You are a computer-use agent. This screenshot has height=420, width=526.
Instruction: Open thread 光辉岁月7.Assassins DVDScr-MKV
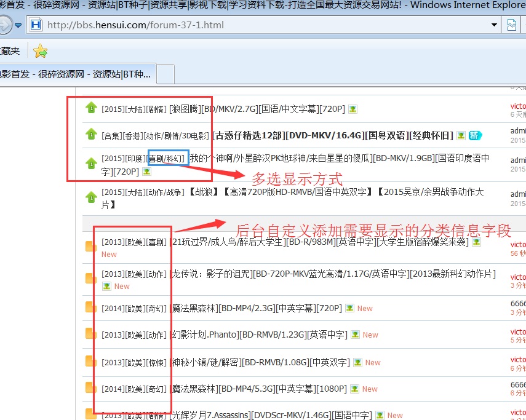click(272, 415)
